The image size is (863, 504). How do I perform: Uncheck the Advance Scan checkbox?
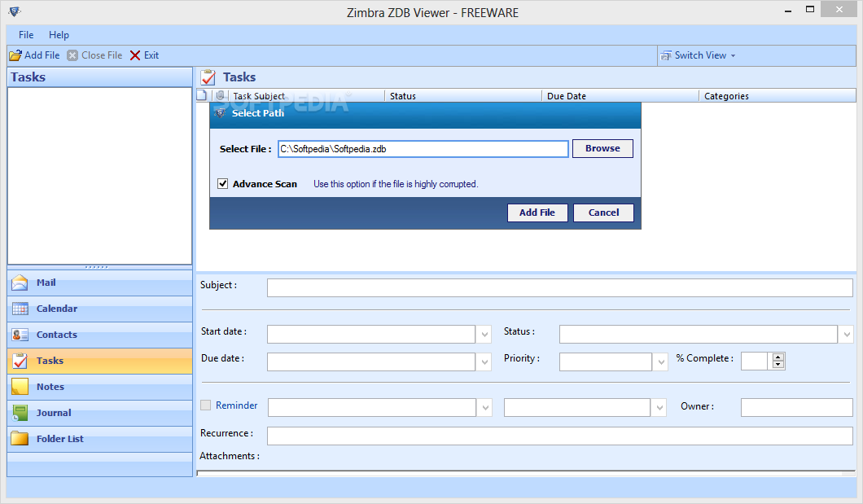[223, 184]
